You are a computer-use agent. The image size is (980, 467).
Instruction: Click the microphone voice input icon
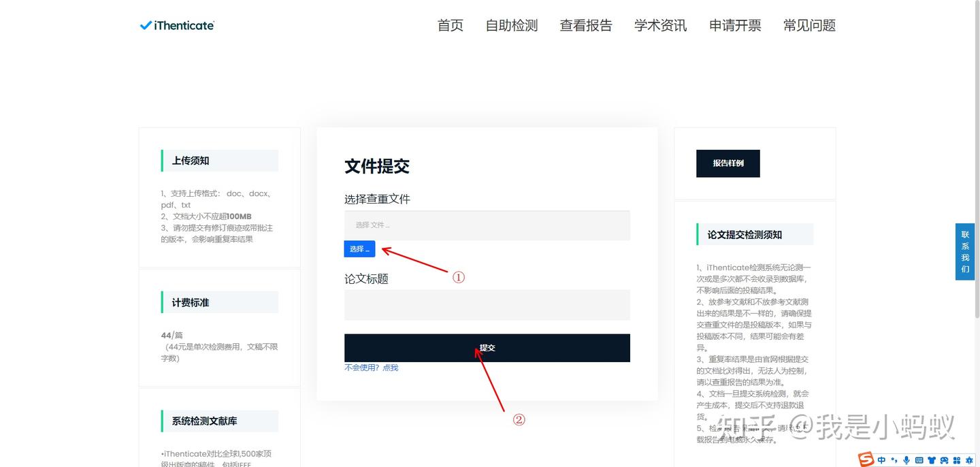(x=906, y=460)
